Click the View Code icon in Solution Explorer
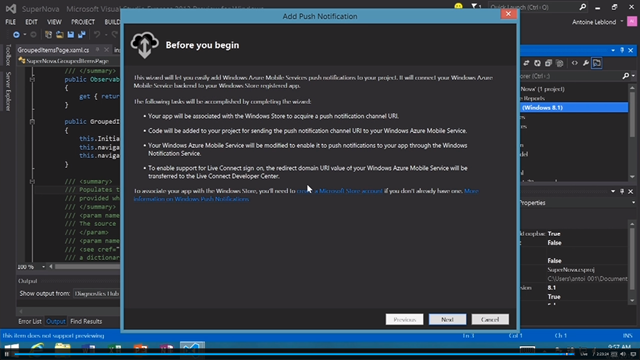The width and height of the screenshot is (640, 360). coord(575,63)
